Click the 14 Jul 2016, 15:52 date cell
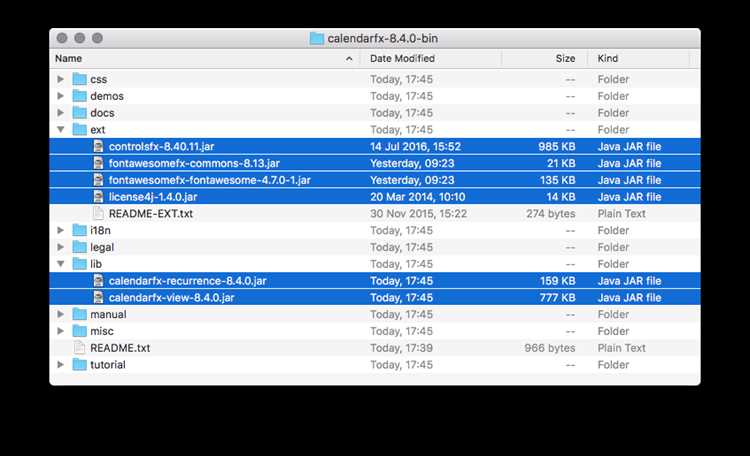Viewport: 750px width, 456px height. [x=415, y=146]
